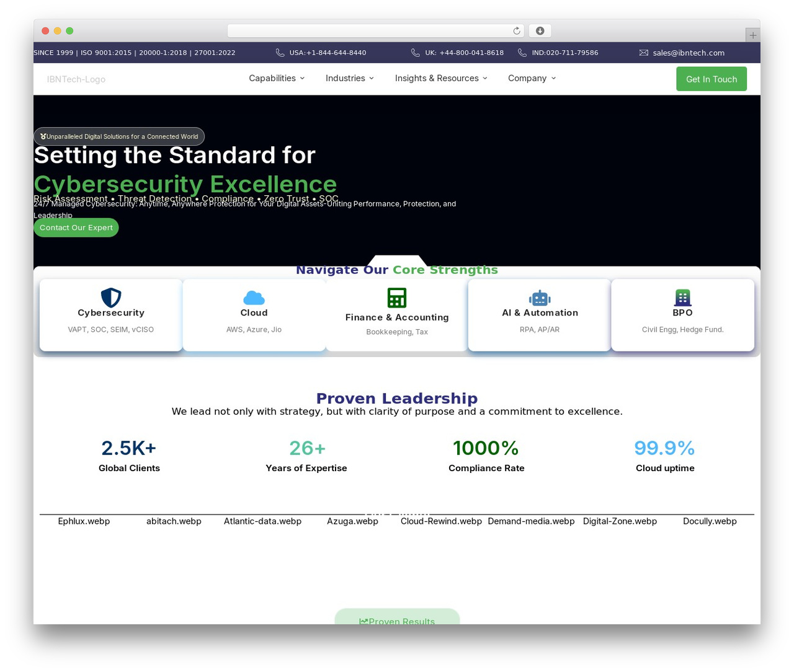The height and width of the screenshot is (672, 794).
Task: Click the Unparalleled Digital Solutions badge
Action: [119, 136]
